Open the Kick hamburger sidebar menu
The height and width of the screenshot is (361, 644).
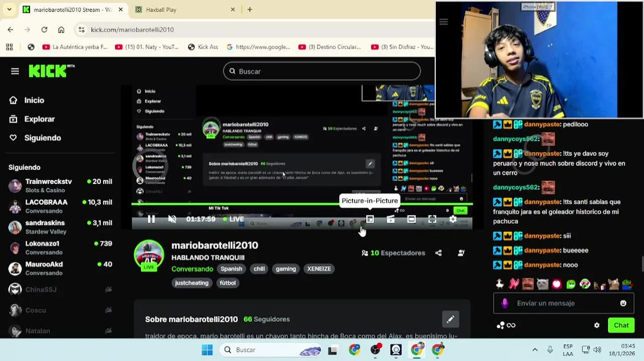pos(15,71)
